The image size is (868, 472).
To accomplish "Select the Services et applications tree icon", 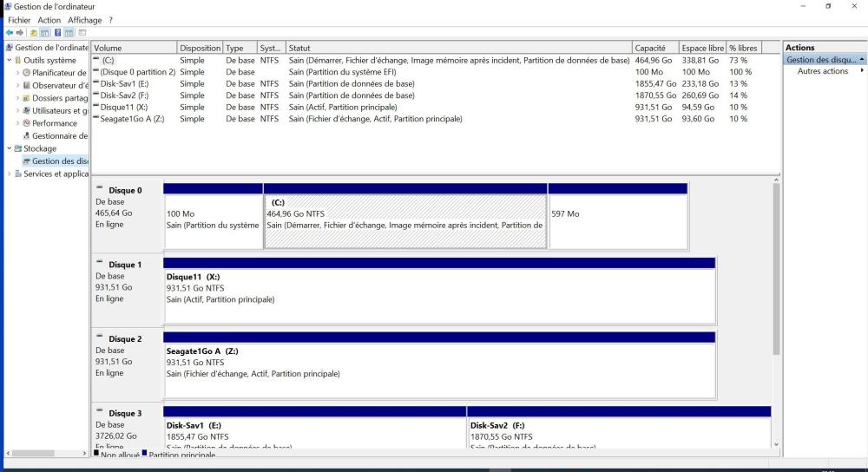I will click(x=18, y=174).
